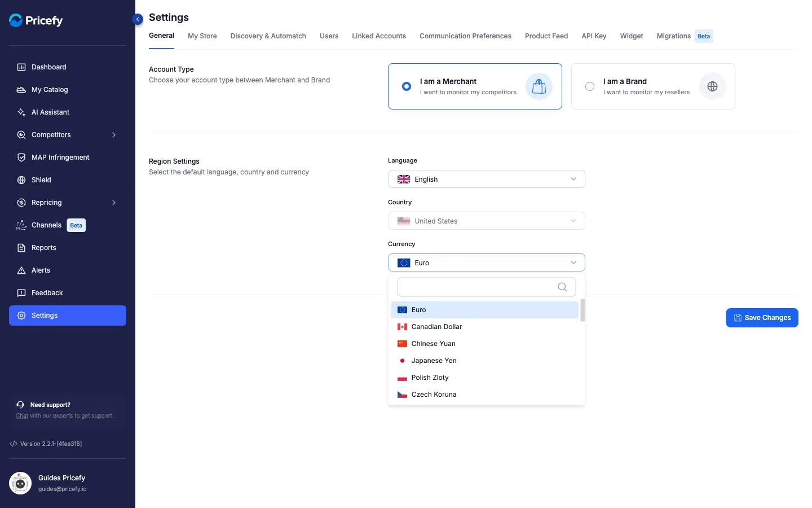
Task: Open My Catalog in the sidebar
Action: pos(68,90)
